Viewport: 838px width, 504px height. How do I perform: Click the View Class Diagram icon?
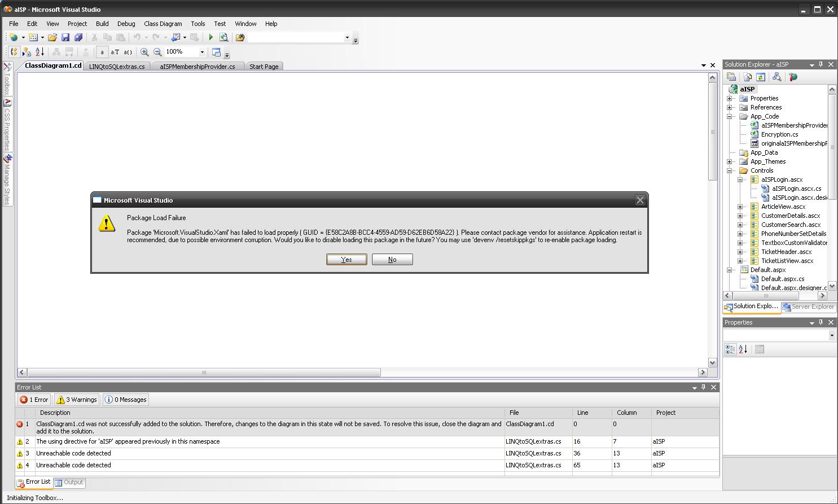point(777,77)
